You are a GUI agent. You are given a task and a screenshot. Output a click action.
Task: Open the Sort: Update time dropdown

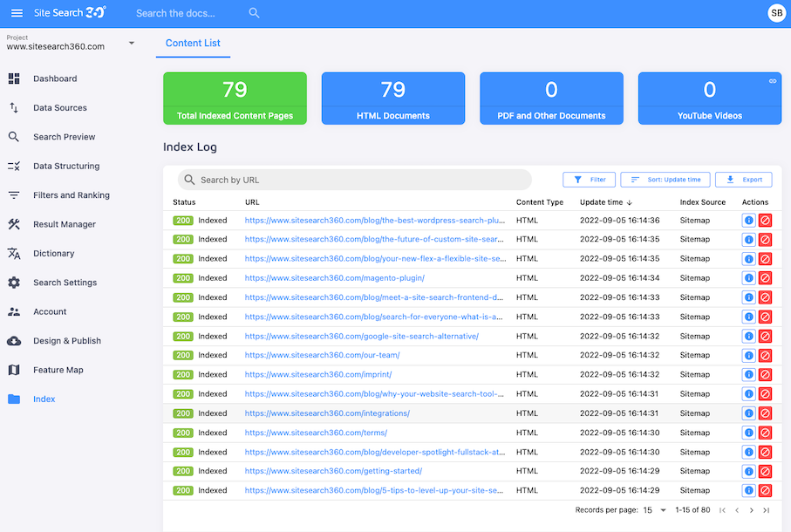[x=665, y=179]
